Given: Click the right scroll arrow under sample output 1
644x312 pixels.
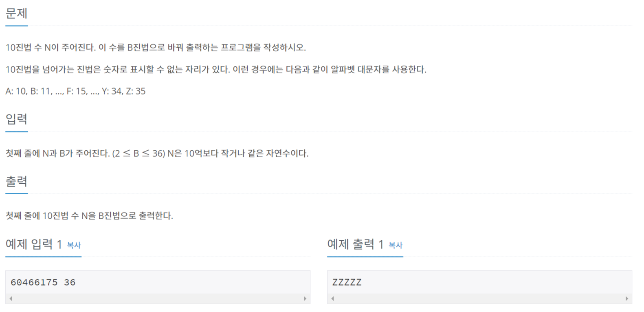Looking at the screenshot, I should click(x=626, y=299).
